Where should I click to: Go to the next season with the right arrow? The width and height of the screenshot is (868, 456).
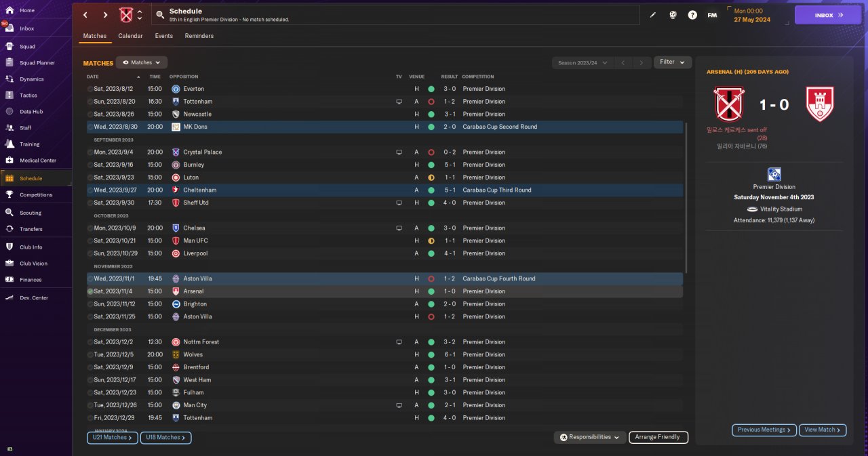642,62
